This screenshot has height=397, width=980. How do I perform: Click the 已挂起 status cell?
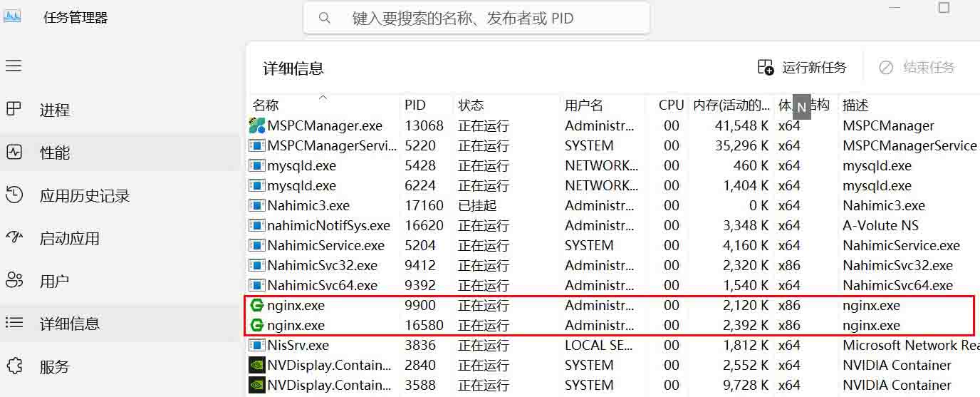click(x=477, y=205)
